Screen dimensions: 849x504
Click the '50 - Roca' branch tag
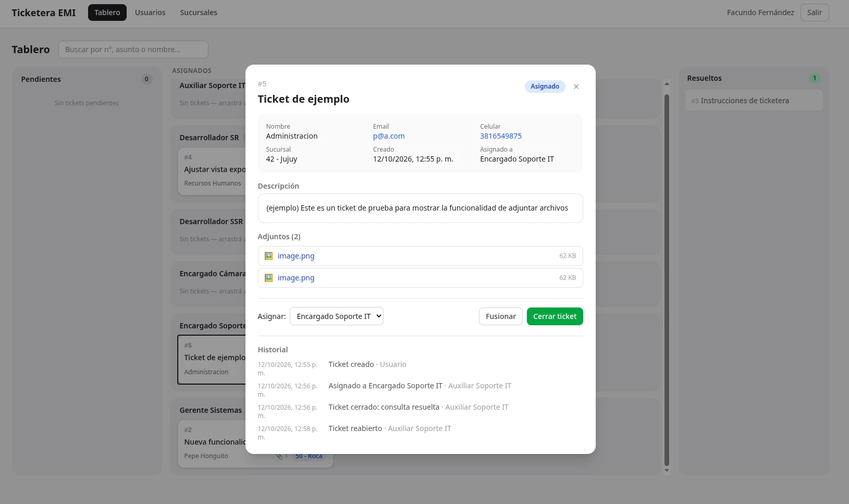309,456
